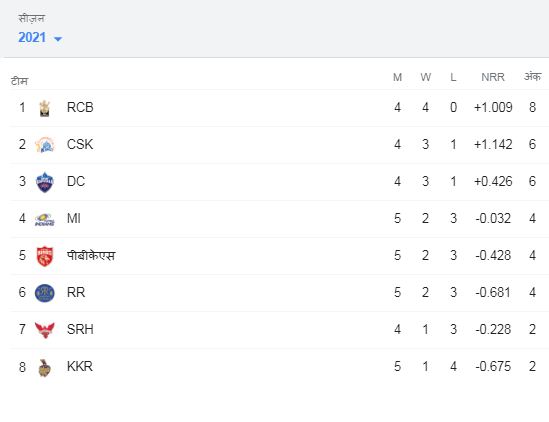
Task: Select the पीबीकेएस team name
Action: click(x=91, y=255)
